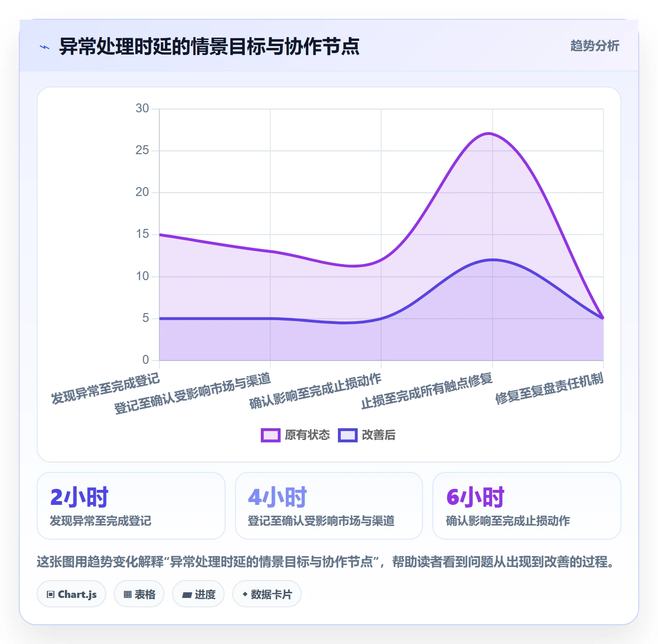Select the 表格 tag chip
The image size is (658, 644).
pyautogui.click(x=139, y=594)
